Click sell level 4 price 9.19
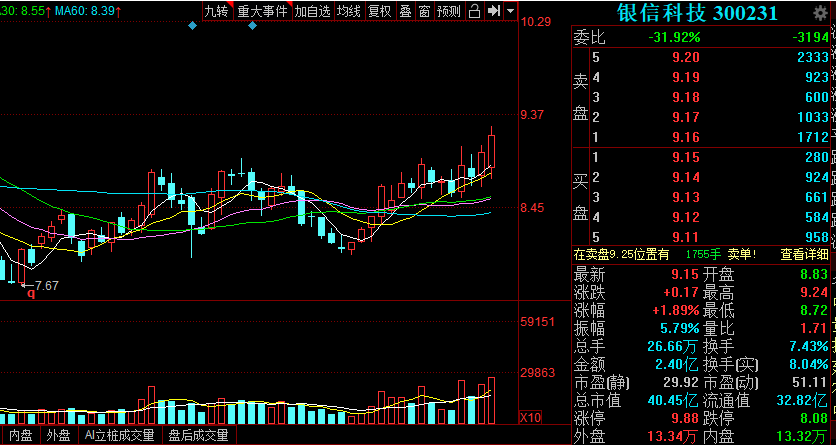 [686, 78]
